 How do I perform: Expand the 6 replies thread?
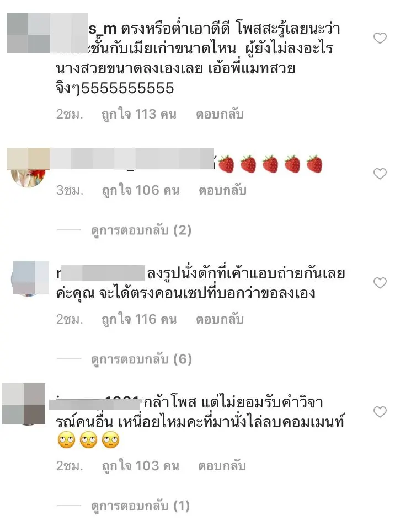142,359
